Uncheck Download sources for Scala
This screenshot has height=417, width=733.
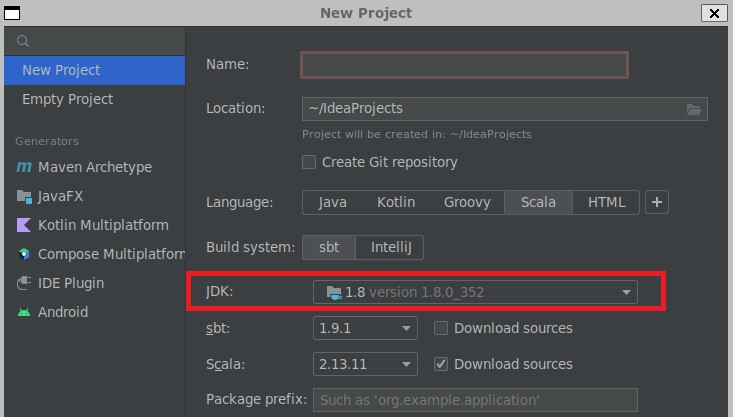click(440, 364)
